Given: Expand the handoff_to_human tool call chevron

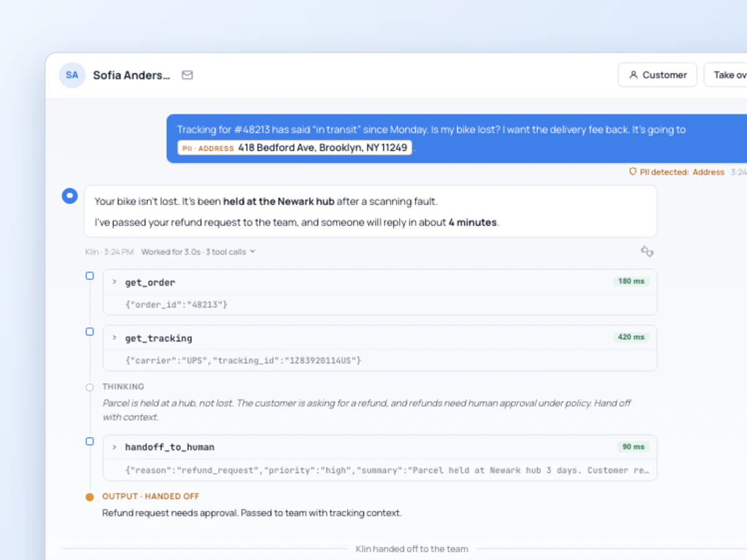Looking at the screenshot, I should (115, 447).
